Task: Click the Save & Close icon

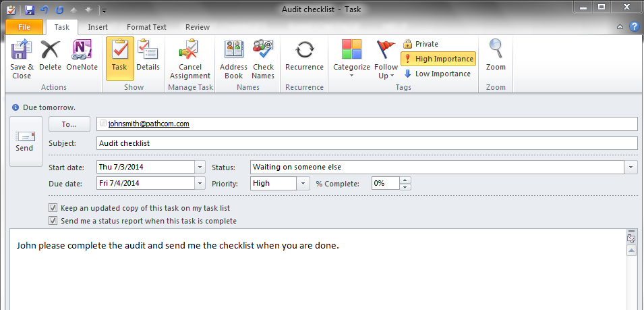Action: point(22,59)
